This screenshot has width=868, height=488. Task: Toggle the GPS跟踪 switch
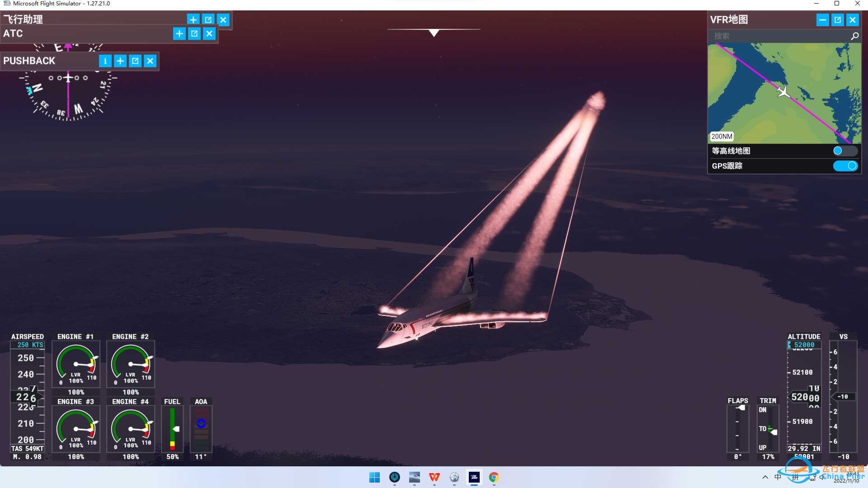(845, 166)
